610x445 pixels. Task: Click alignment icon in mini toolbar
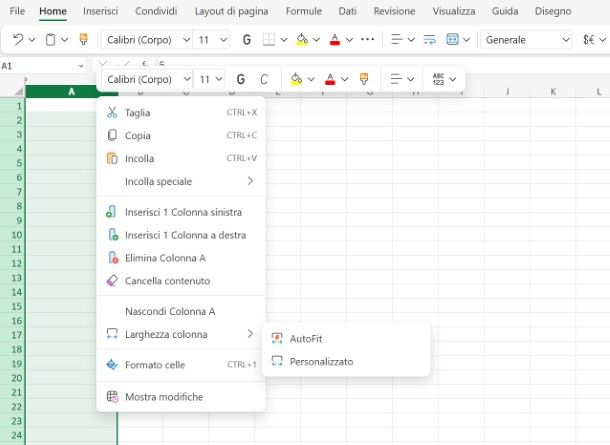(x=396, y=79)
